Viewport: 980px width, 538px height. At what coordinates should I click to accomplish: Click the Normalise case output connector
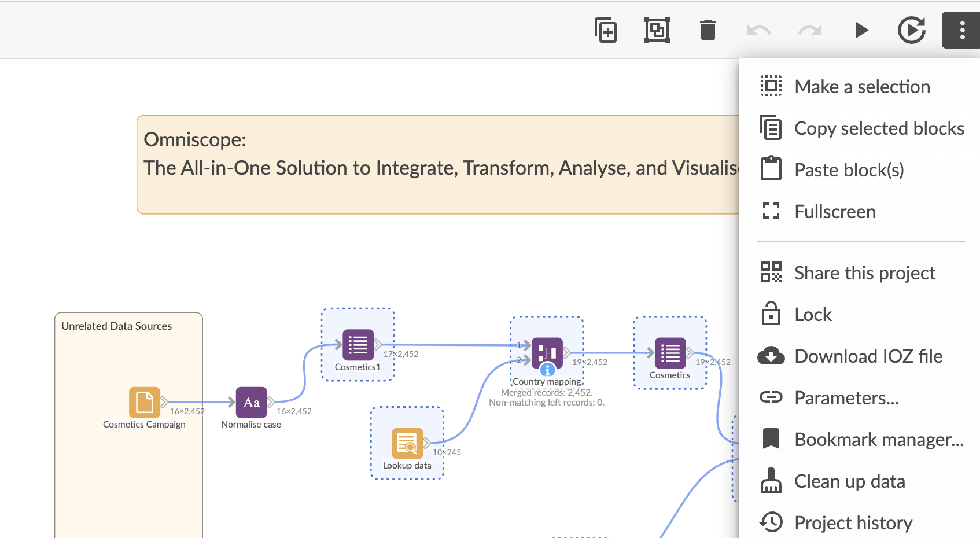(271, 402)
